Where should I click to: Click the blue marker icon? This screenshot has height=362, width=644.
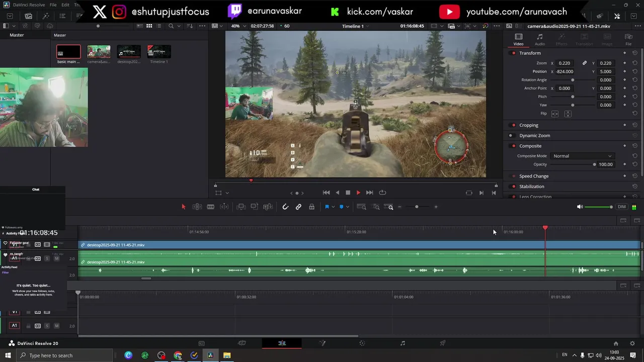pos(341,207)
